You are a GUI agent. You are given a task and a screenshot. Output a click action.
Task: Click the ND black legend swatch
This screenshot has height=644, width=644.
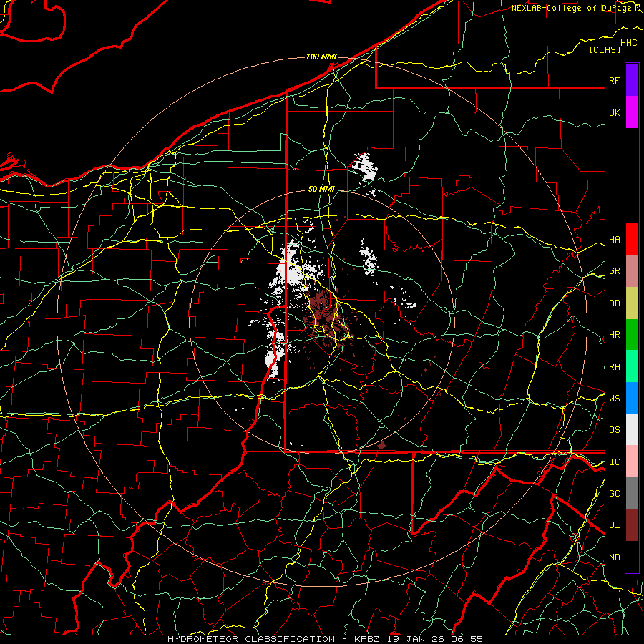click(x=632, y=557)
